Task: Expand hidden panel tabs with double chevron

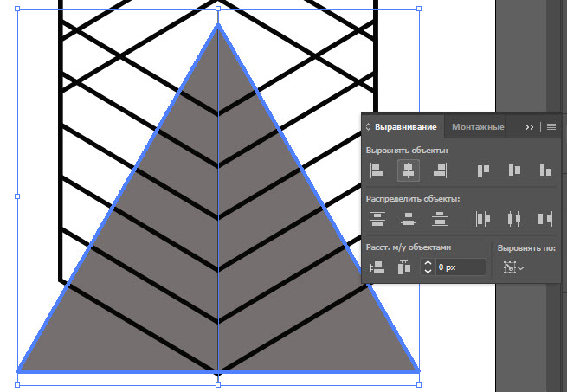Action: pos(530,127)
